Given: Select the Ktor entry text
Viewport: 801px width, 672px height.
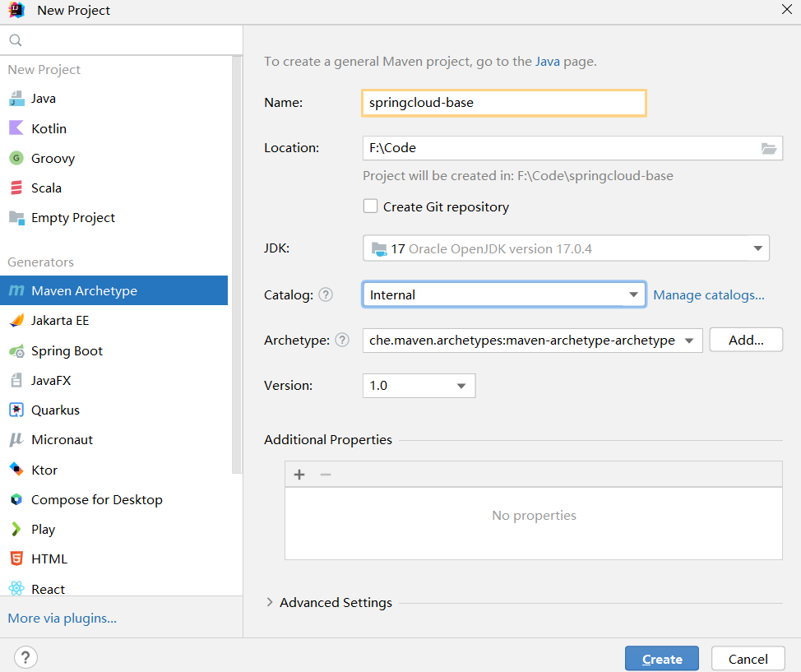Looking at the screenshot, I should click(44, 470).
